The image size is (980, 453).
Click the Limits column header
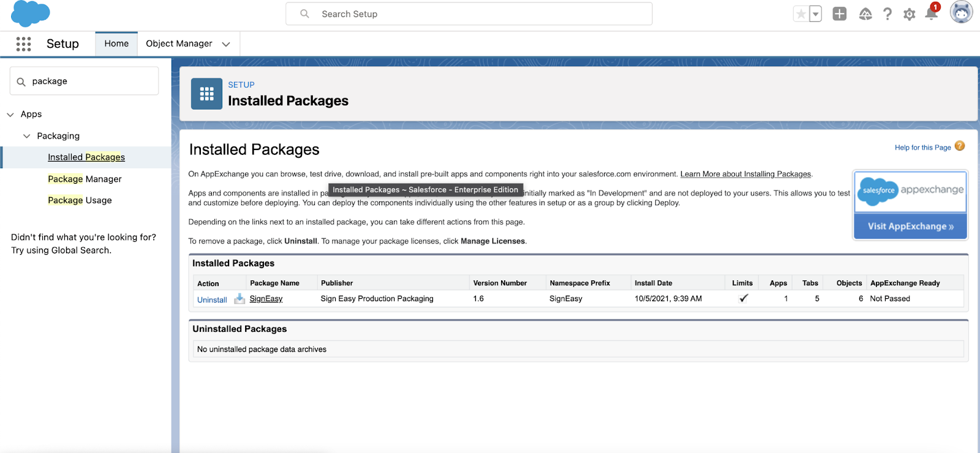742,283
